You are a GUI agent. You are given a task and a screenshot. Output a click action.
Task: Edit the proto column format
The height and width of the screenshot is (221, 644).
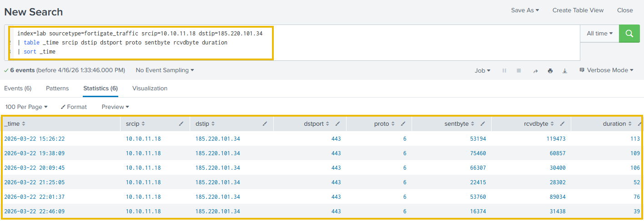403,124
